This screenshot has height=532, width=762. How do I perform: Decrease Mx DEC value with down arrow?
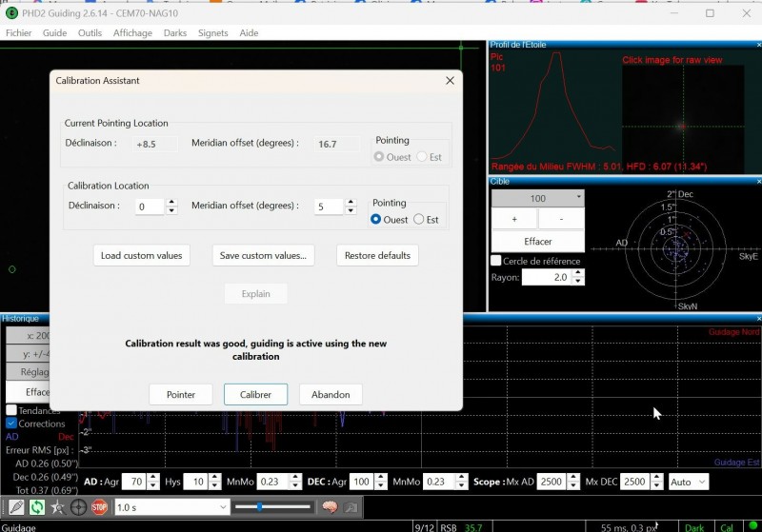coord(657,485)
